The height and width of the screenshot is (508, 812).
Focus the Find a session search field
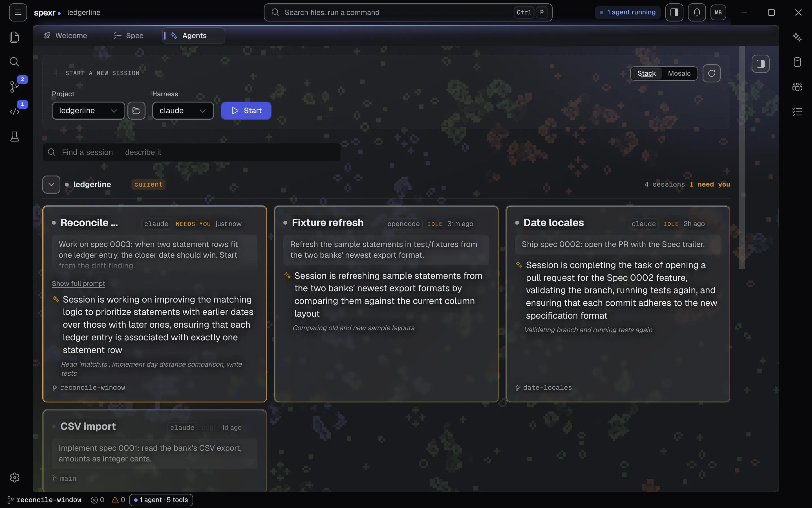[x=192, y=152]
